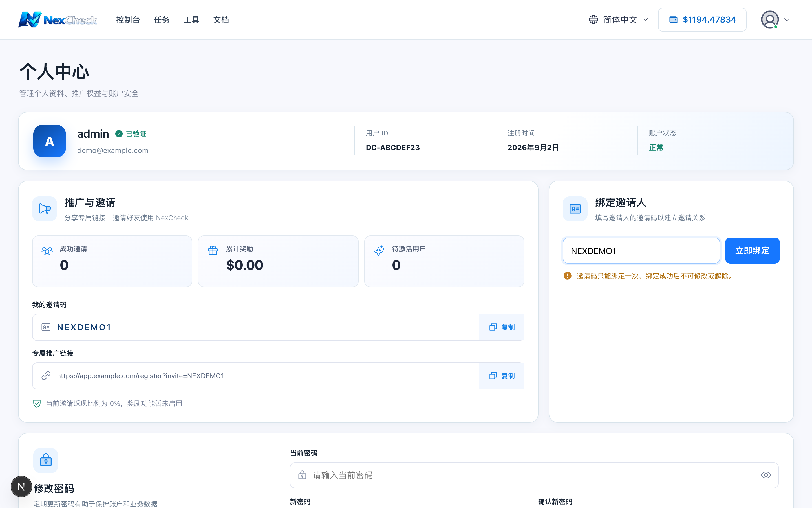The image size is (812, 508).
Task: Click the wallet balance icon
Action: (x=673, y=19)
